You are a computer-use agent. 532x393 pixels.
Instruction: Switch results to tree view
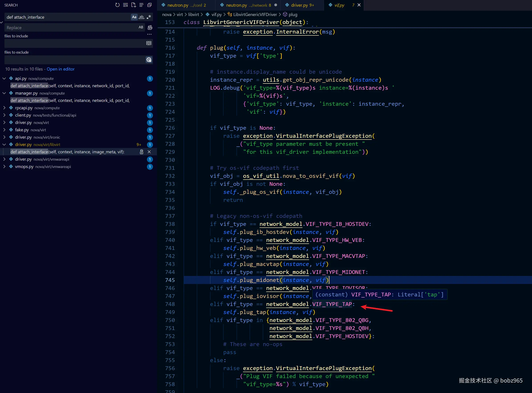coord(141,5)
